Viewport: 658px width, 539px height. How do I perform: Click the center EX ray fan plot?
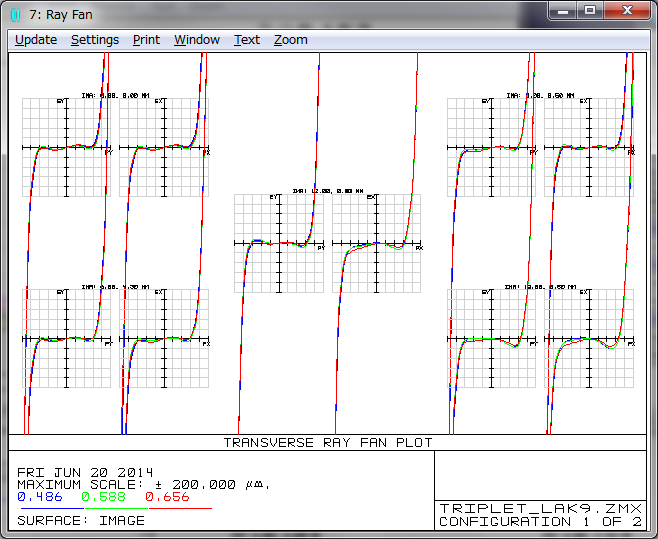click(x=376, y=243)
